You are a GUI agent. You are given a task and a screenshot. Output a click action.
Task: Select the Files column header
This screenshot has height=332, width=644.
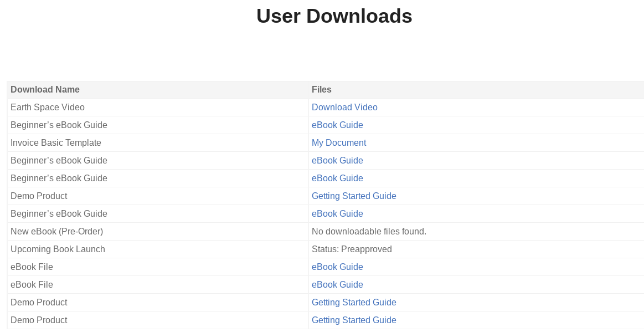pos(321,89)
